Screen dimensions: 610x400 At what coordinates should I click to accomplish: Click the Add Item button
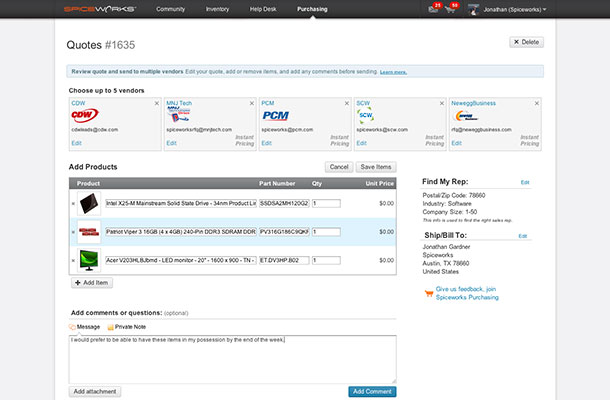pos(92,282)
